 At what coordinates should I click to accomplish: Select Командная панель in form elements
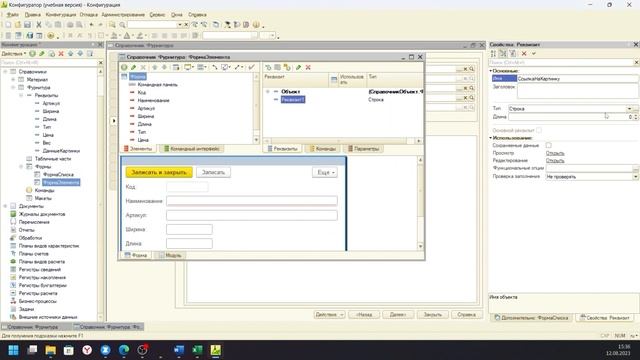[157, 85]
